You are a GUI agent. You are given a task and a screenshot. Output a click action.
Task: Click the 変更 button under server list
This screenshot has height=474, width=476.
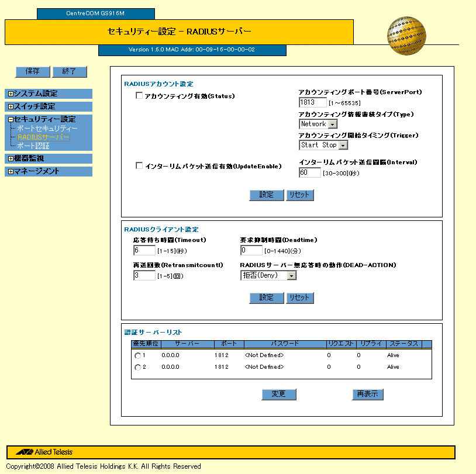tap(279, 394)
